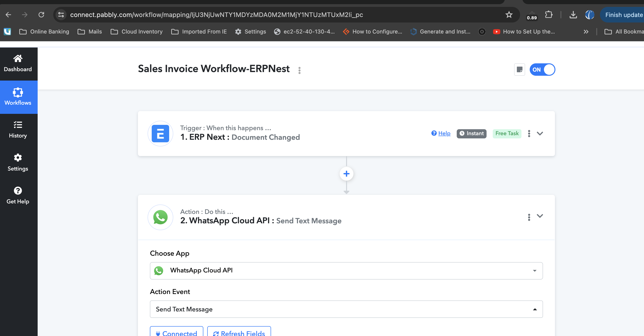Viewport: 644px width, 336px height.
Task: View site information icon in address bar
Action: point(61,15)
